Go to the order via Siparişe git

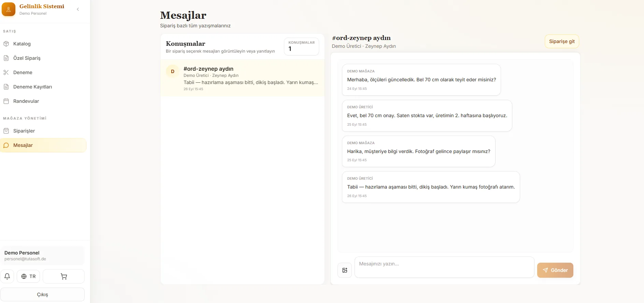coord(562,41)
